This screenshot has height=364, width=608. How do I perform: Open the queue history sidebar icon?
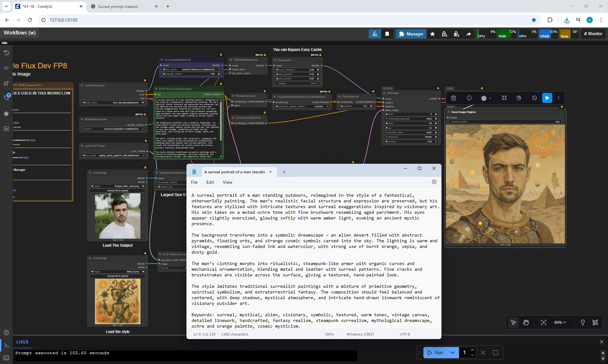[x=6, y=53]
